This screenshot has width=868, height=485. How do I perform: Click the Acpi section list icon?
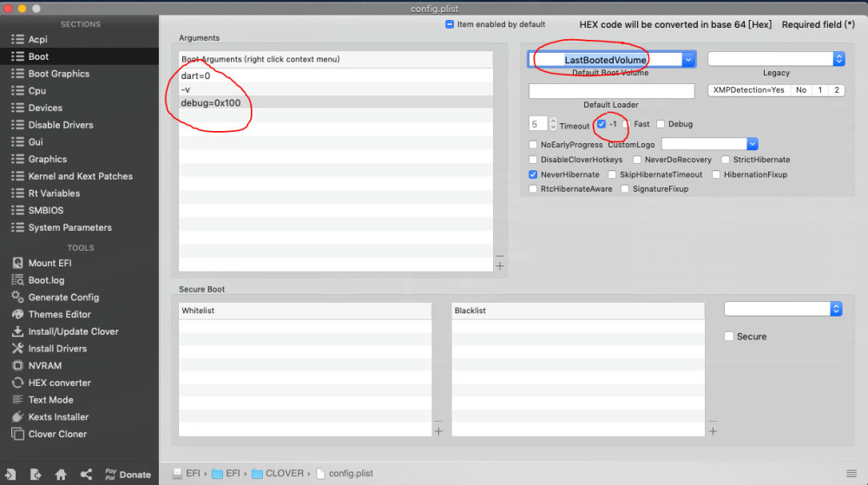tap(17, 39)
